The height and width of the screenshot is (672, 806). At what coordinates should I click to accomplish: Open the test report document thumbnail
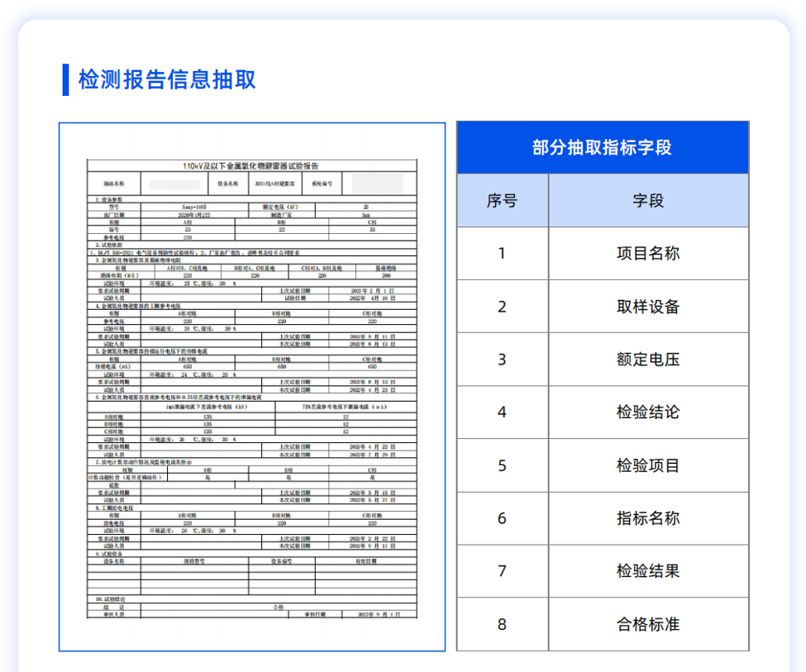pyautogui.click(x=252, y=387)
